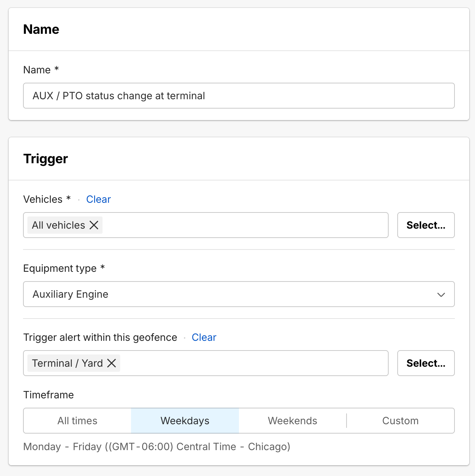Image resolution: width=475 pixels, height=476 pixels.
Task: Switch timeframe to "Custom"
Action: tap(400, 421)
